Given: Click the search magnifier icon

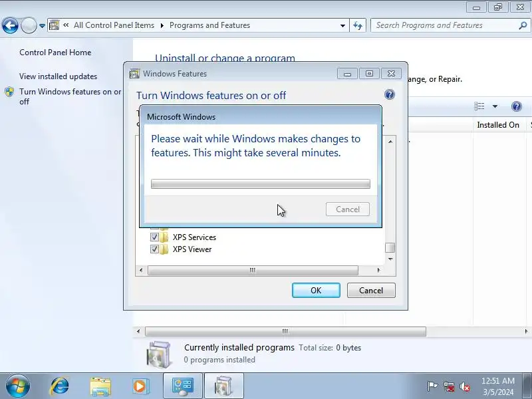Looking at the screenshot, I should tap(523, 25).
